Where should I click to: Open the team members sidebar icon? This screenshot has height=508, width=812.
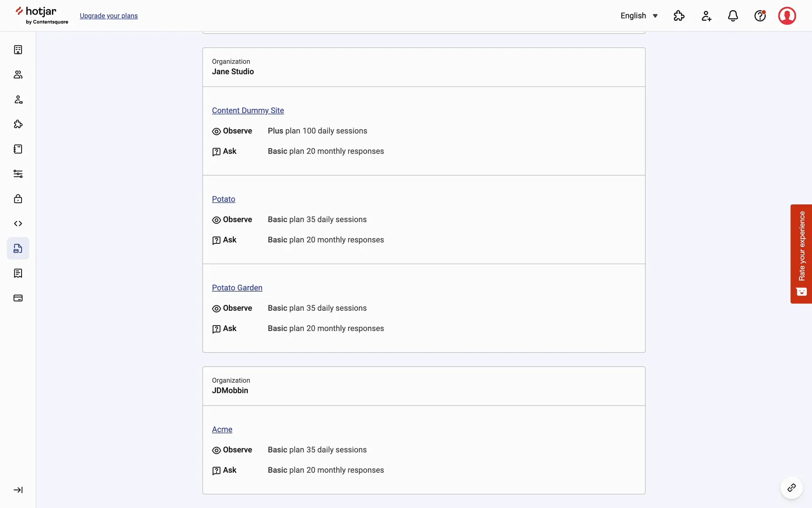click(18, 75)
